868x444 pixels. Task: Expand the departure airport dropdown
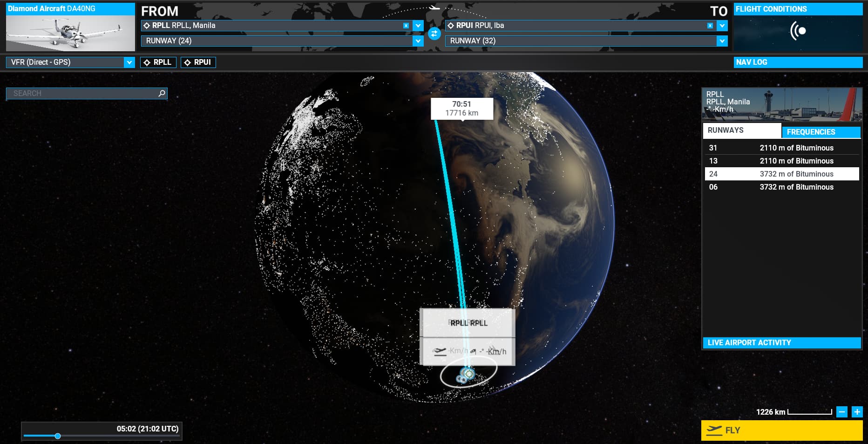tap(418, 26)
